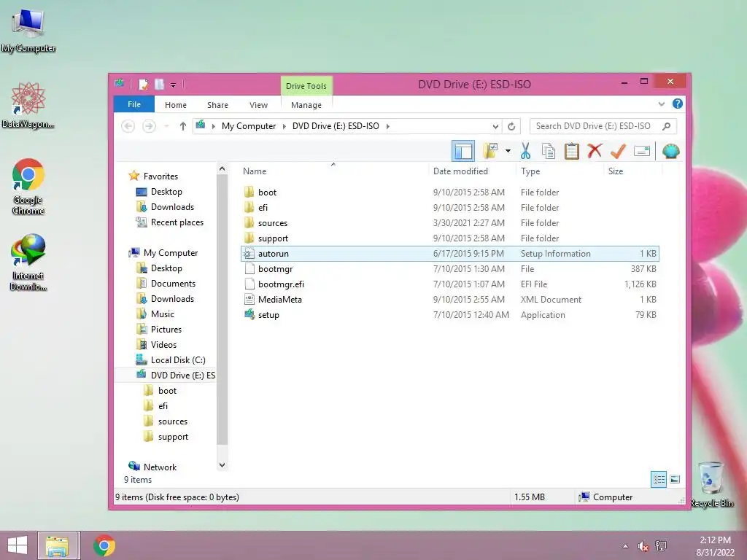Image resolution: width=747 pixels, height=560 pixels.
Task: Open dropdown arrow beside folder options icon
Action: pyautogui.click(x=508, y=152)
